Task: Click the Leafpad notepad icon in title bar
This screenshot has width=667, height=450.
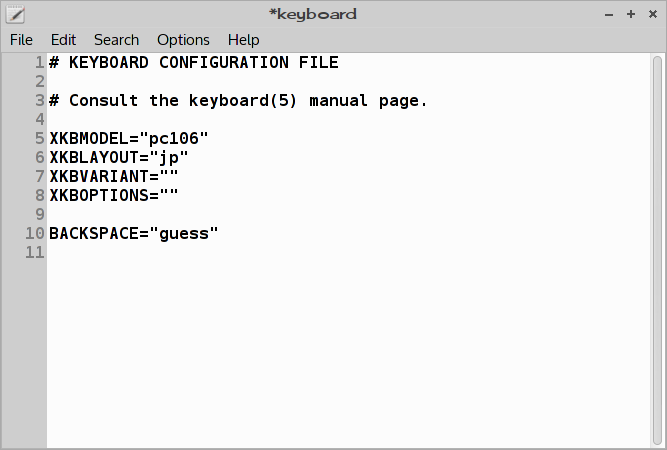Action: coord(15,14)
